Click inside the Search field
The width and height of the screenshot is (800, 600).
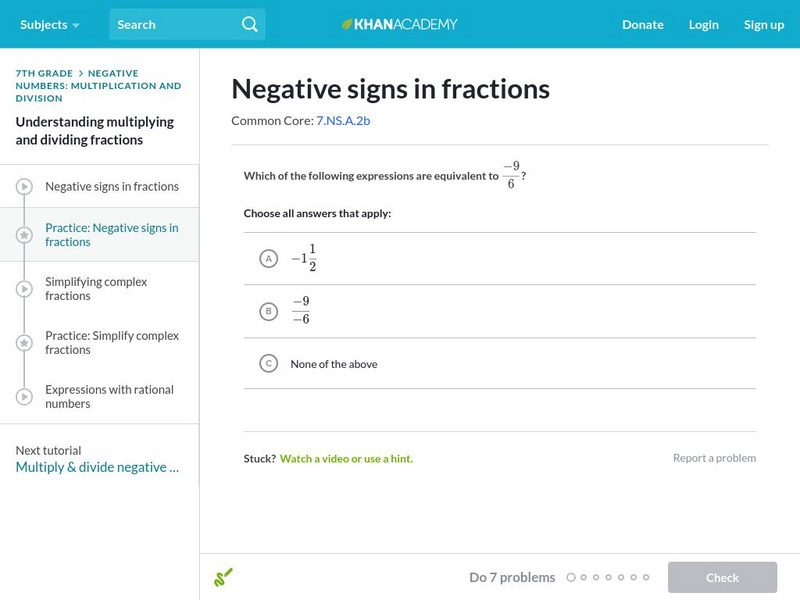tap(170, 24)
